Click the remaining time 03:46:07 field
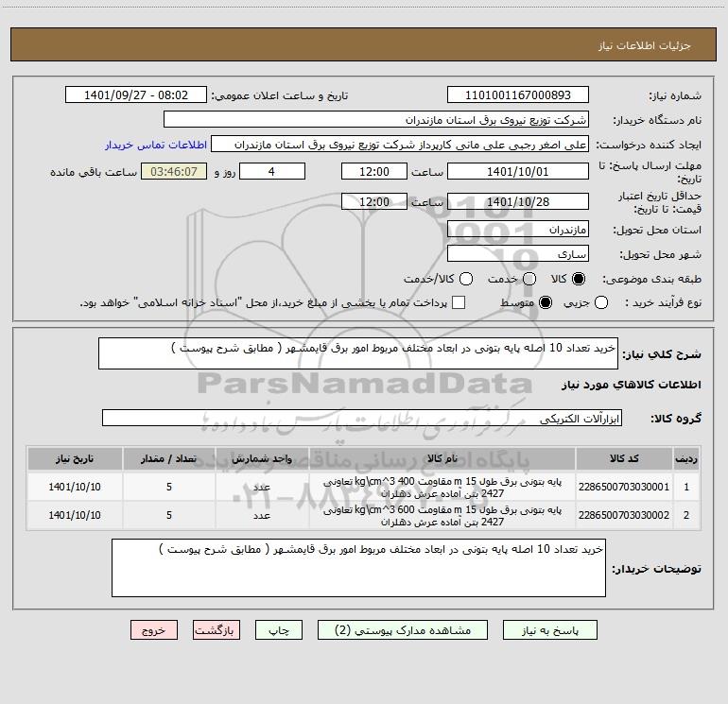Screen dimensions: 728x704 [x=174, y=171]
